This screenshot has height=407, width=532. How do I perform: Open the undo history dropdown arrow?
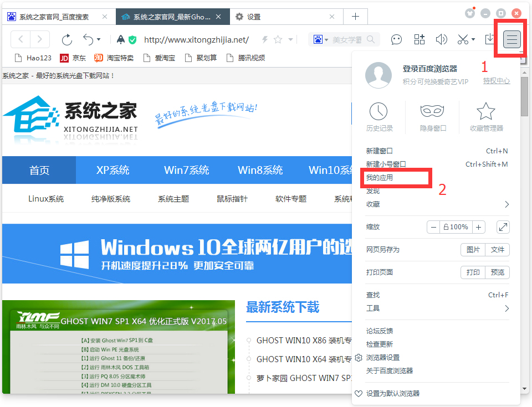[x=99, y=40]
